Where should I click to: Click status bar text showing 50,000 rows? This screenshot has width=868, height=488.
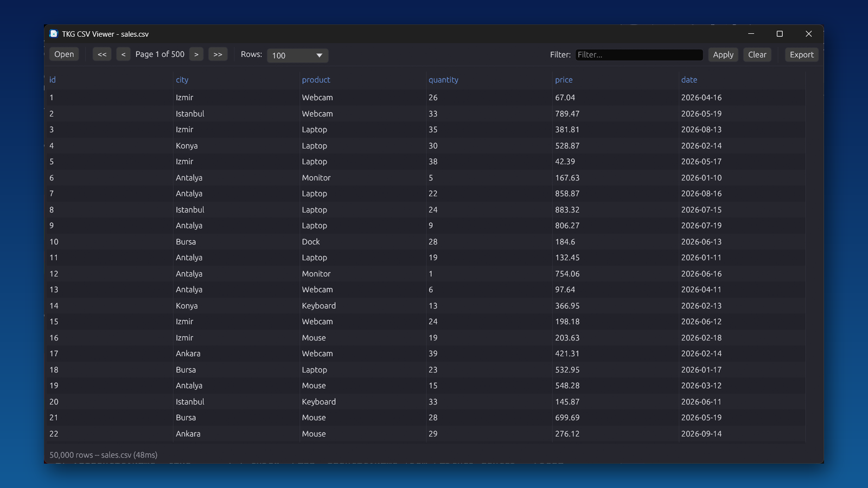click(x=104, y=455)
